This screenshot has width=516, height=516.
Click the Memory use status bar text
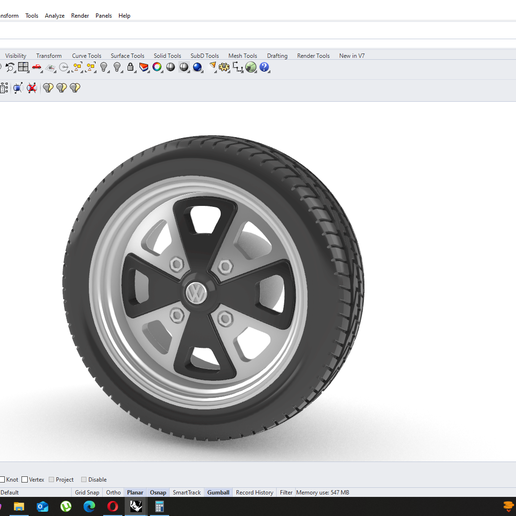pyautogui.click(x=323, y=492)
